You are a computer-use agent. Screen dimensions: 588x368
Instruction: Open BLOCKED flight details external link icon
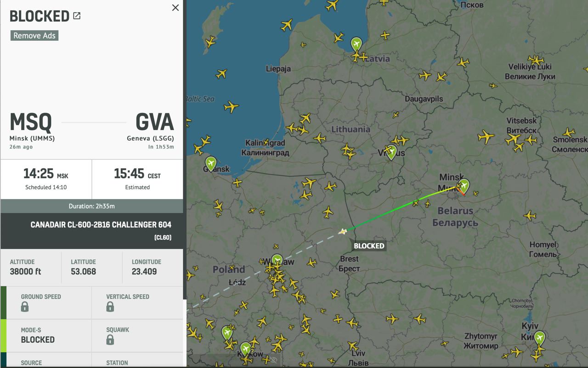click(77, 16)
